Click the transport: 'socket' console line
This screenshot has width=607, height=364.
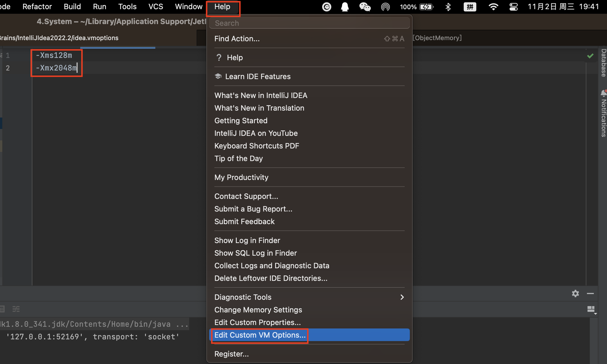click(x=93, y=337)
